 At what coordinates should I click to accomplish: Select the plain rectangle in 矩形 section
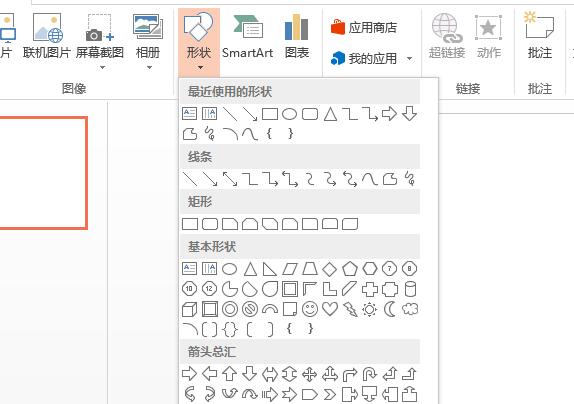pyautogui.click(x=190, y=224)
